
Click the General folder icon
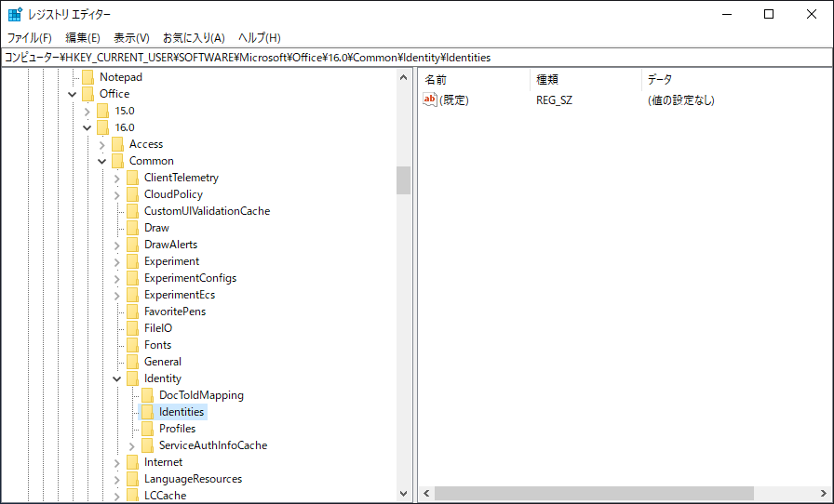tap(133, 362)
